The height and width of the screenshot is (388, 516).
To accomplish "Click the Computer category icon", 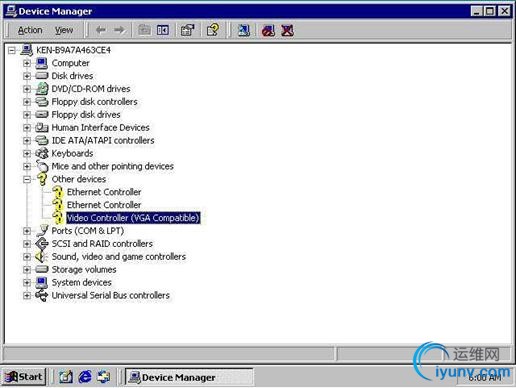I will pos(42,63).
